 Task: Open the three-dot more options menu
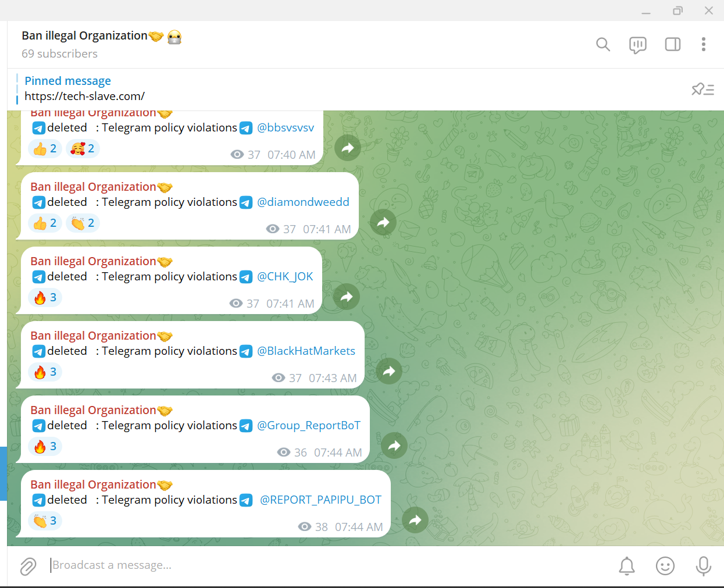click(704, 44)
